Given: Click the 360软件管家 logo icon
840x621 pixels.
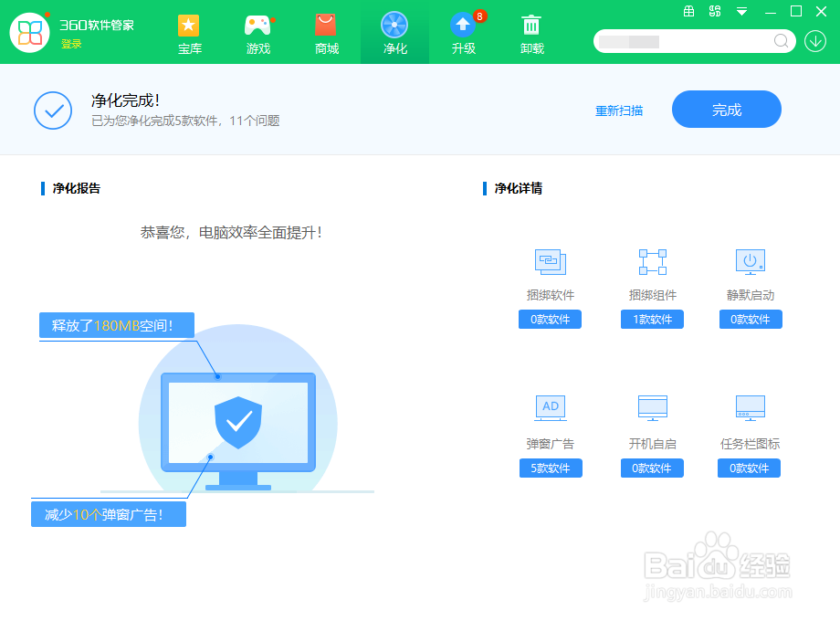Looking at the screenshot, I should tap(30, 33).
